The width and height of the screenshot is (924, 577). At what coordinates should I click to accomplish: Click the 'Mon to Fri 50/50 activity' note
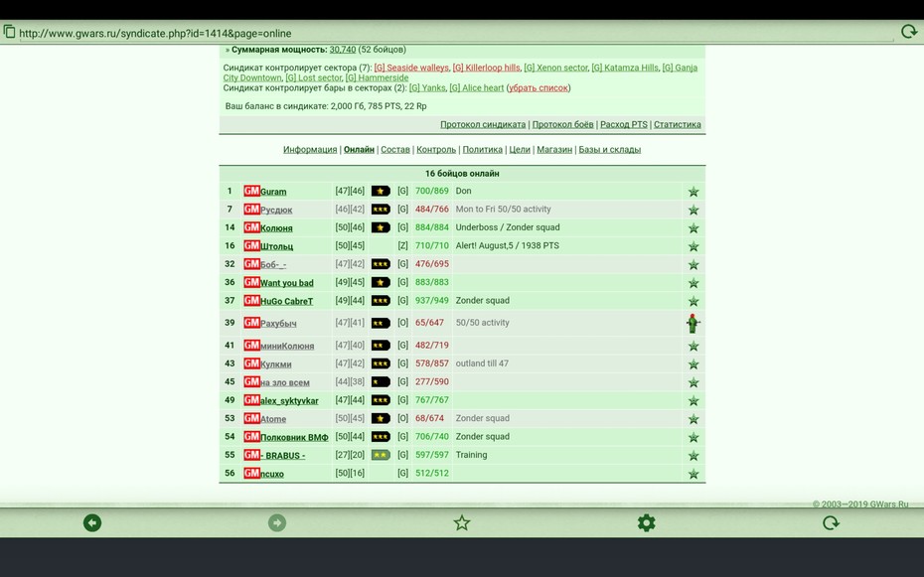pyautogui.click(x=504, y=209)
